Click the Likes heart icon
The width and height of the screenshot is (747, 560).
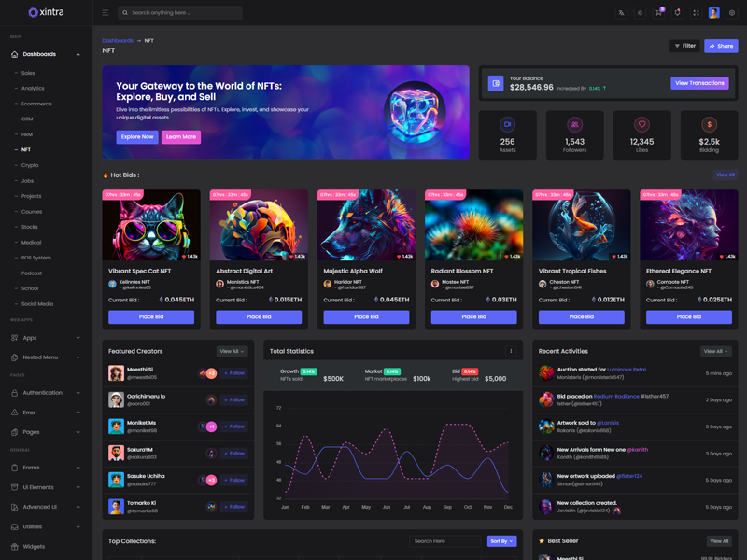(x=641, y=124)
